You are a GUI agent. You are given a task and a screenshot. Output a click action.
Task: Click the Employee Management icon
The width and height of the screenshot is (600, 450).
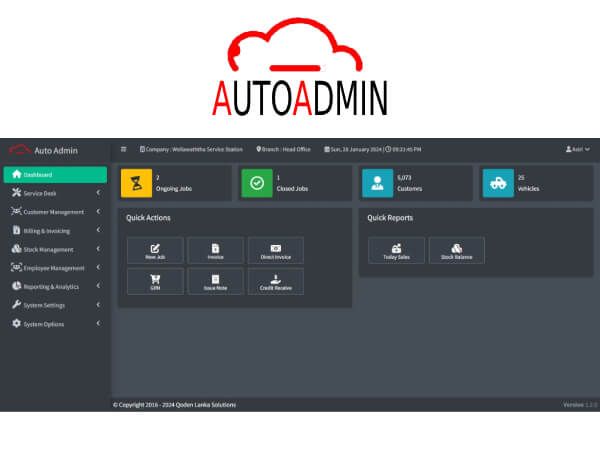click(16, 267)
